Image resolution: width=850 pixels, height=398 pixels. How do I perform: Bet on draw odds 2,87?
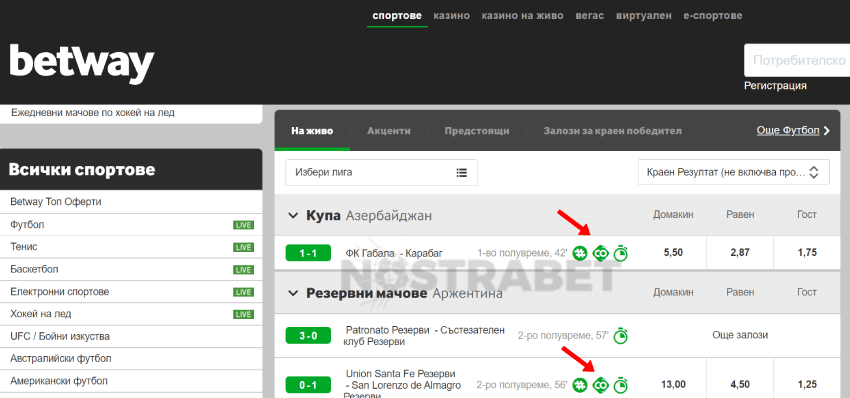[740, 253]
